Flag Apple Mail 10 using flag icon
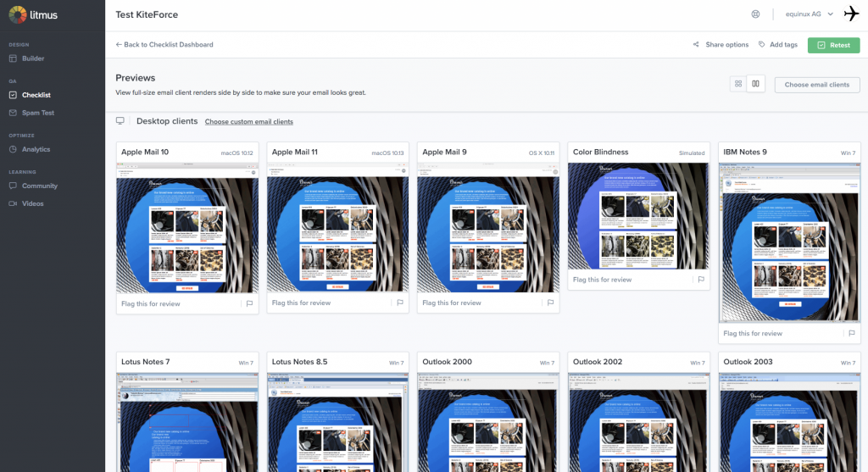Screen dimensions: 868x472 250,303
